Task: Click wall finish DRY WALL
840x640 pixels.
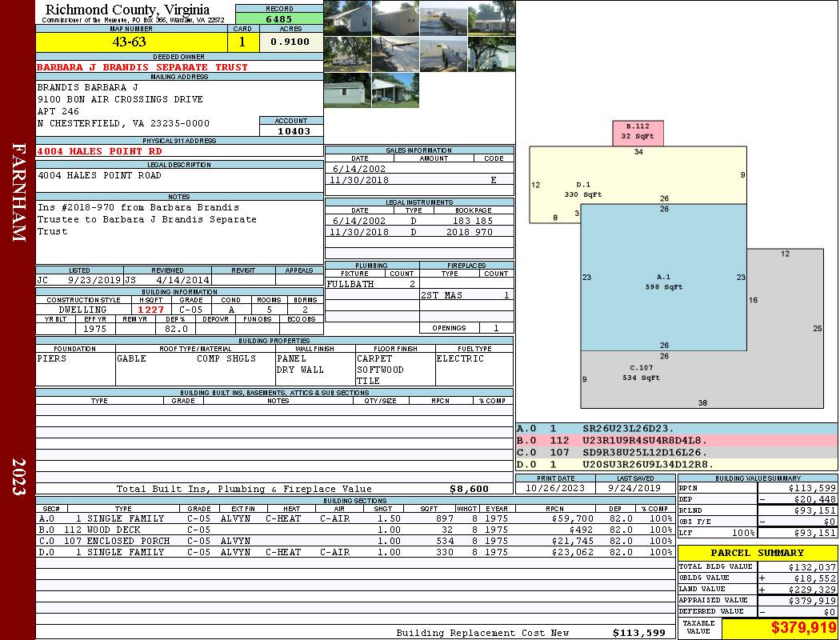Action: tap(300, 370)
